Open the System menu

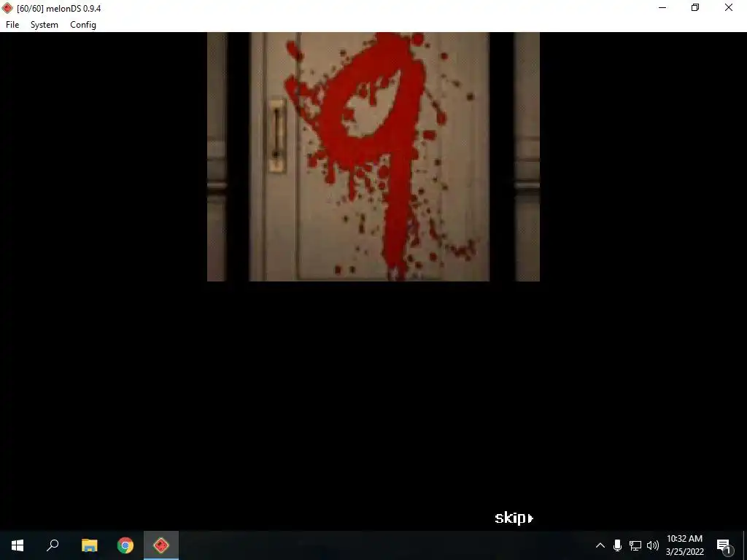[x=44, y=25]
